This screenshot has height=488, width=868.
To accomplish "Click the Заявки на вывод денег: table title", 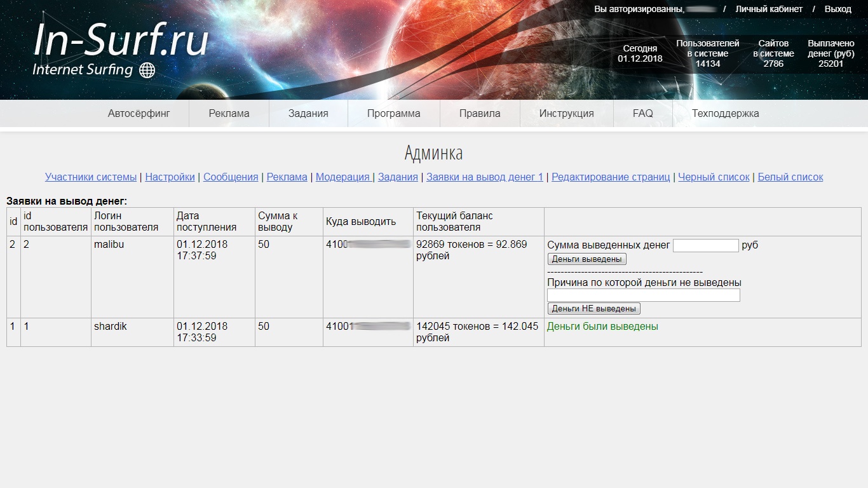I will [x=67, y=201].
